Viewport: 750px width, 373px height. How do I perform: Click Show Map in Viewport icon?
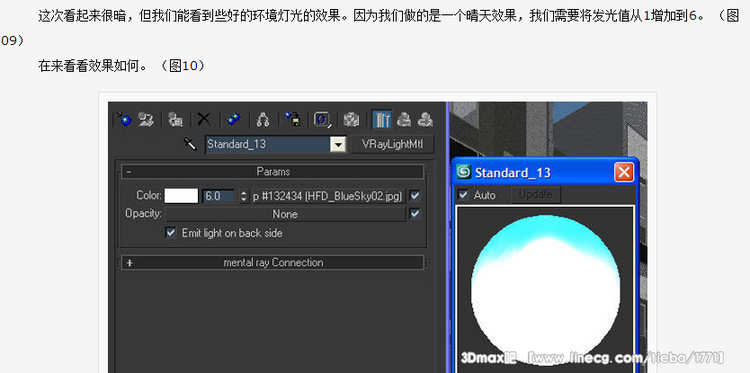[x=352, y=119]
